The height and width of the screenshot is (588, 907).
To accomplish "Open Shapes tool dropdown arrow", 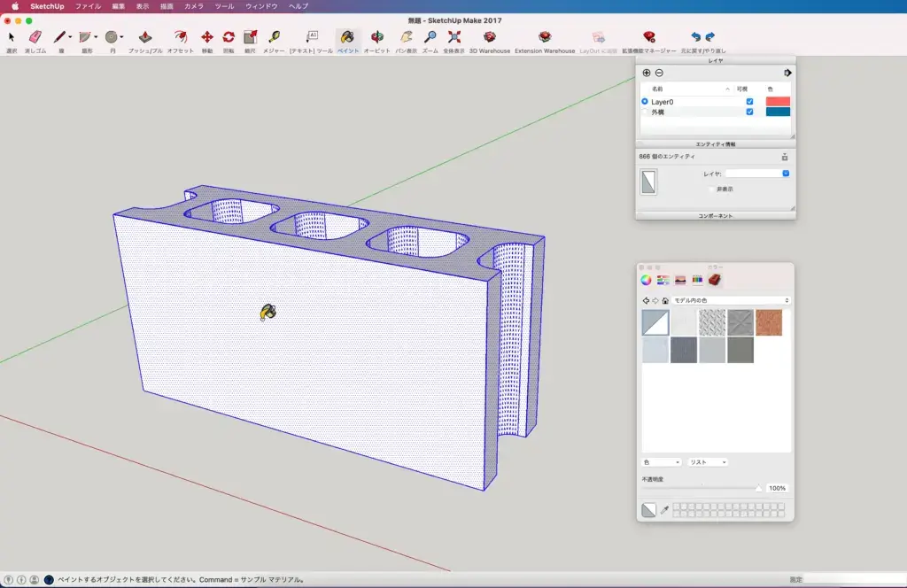I will click(x=96, y=37).
